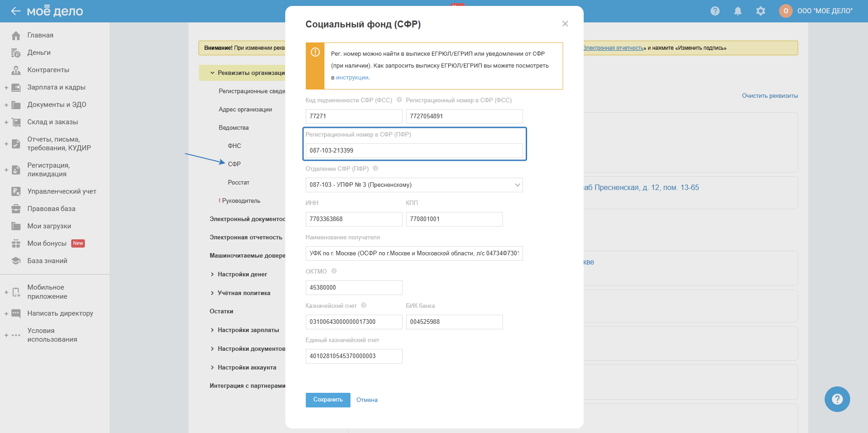Expand the Зарплата и кадры menu

tap(6, 88)
